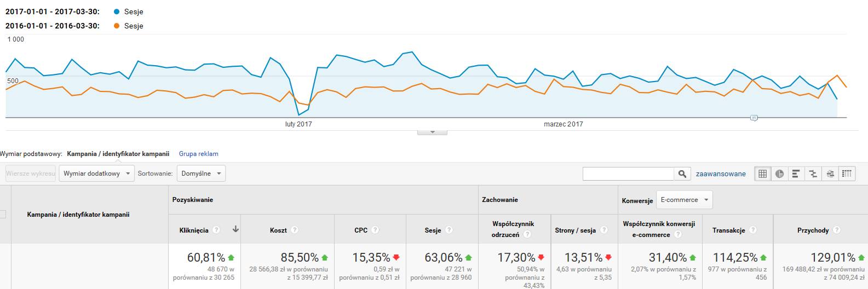The height and width of the screenshot is (289, 868).
Task: Switch to the pivot table view
Action: (847, 174)
